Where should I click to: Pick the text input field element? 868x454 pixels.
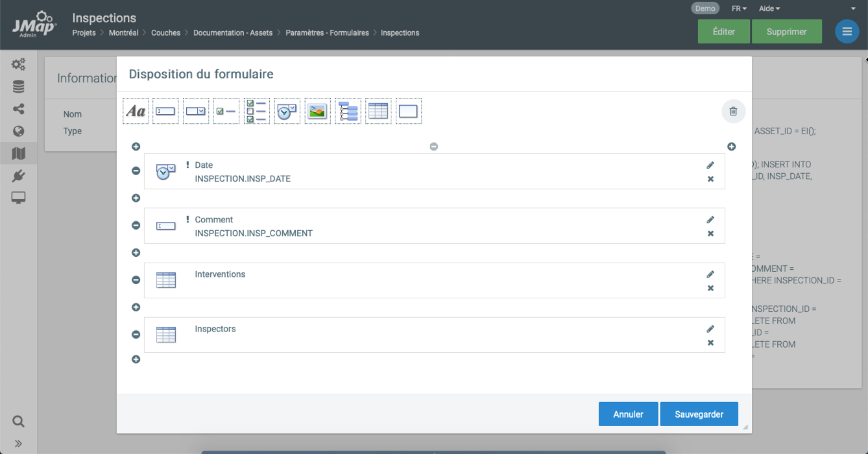click(x=165, y=112)
